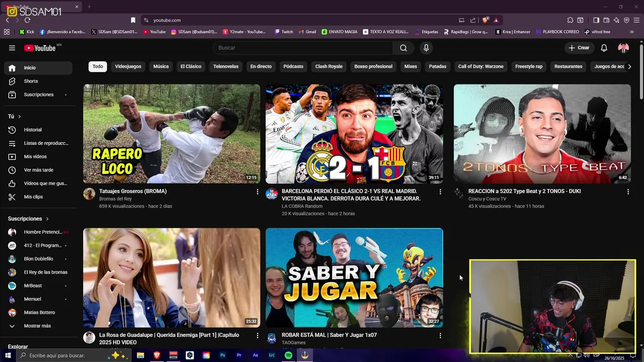644x362 pixels.
Task: Click the Brave shields lion icon
Action: click(485, 20)
